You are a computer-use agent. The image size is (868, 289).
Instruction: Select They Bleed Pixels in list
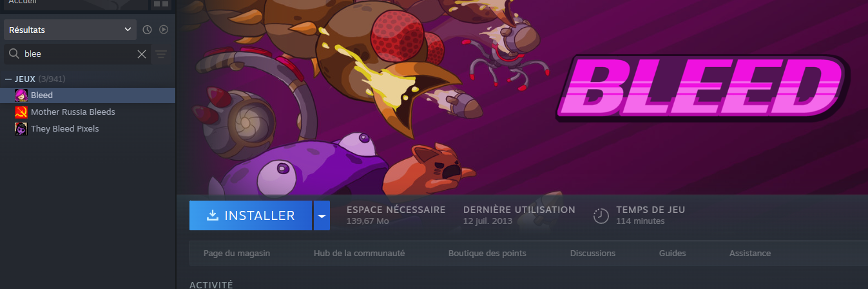click(x=88, y=129)
